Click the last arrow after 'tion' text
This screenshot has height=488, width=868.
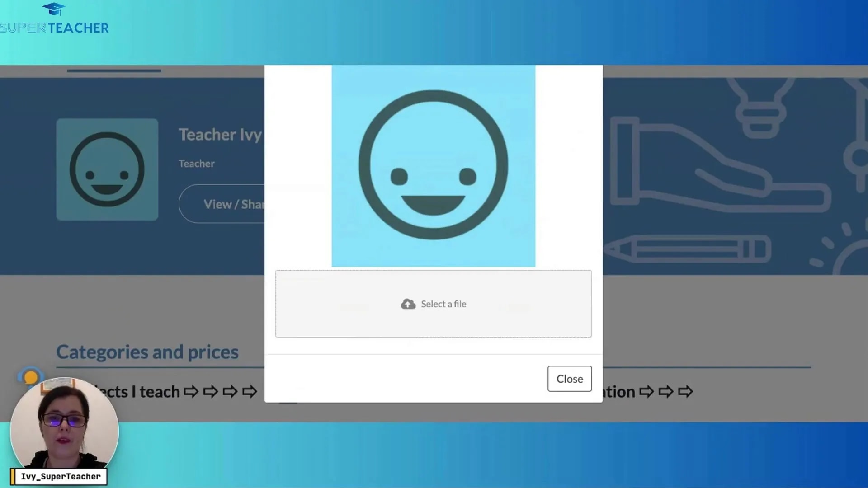pos(685,392)
